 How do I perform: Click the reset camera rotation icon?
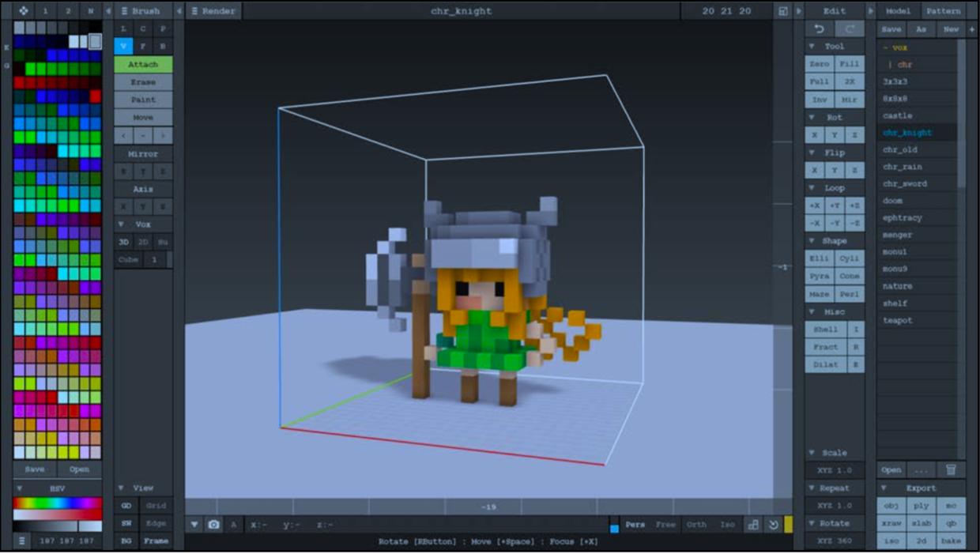tap(773, 525)
